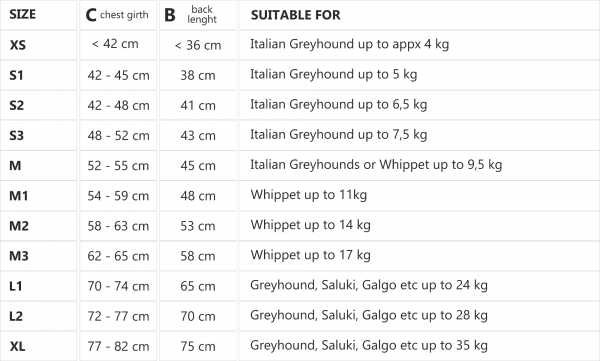The width and height of the screenshot is (600, 361).
Task: Click the 77 - 82 cm chest cell
Action: 118,346
